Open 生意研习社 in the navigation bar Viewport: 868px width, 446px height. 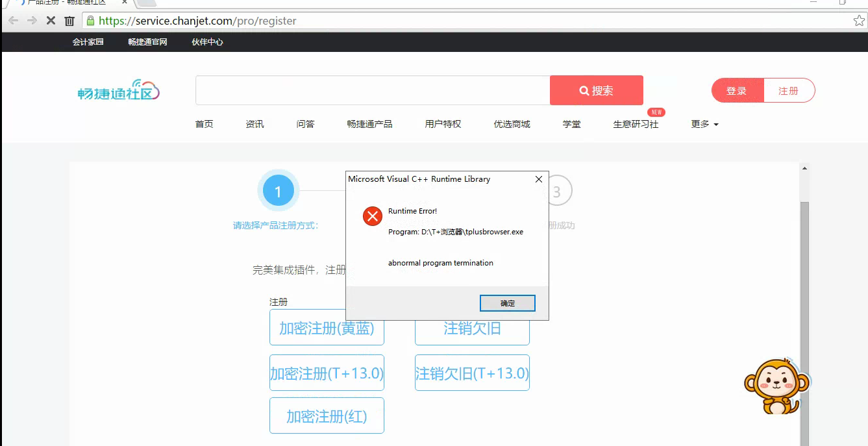636,124
